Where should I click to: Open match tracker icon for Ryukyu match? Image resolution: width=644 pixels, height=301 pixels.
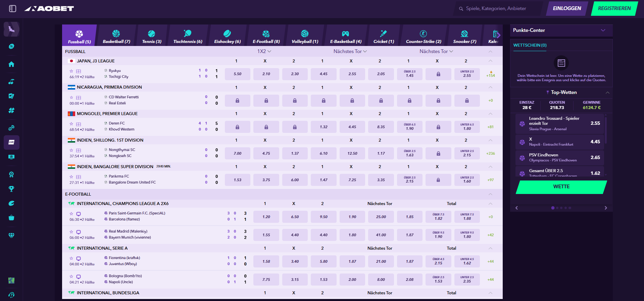tap(79, 71)
